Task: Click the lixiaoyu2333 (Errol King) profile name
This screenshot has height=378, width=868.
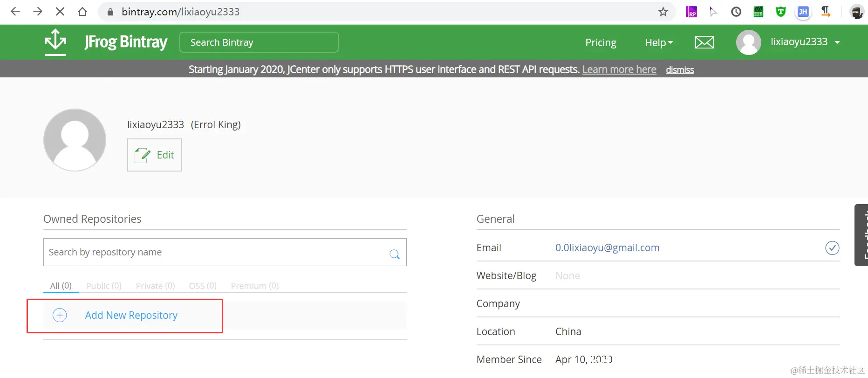Action: pyautogui.click(x=184, y=124)
